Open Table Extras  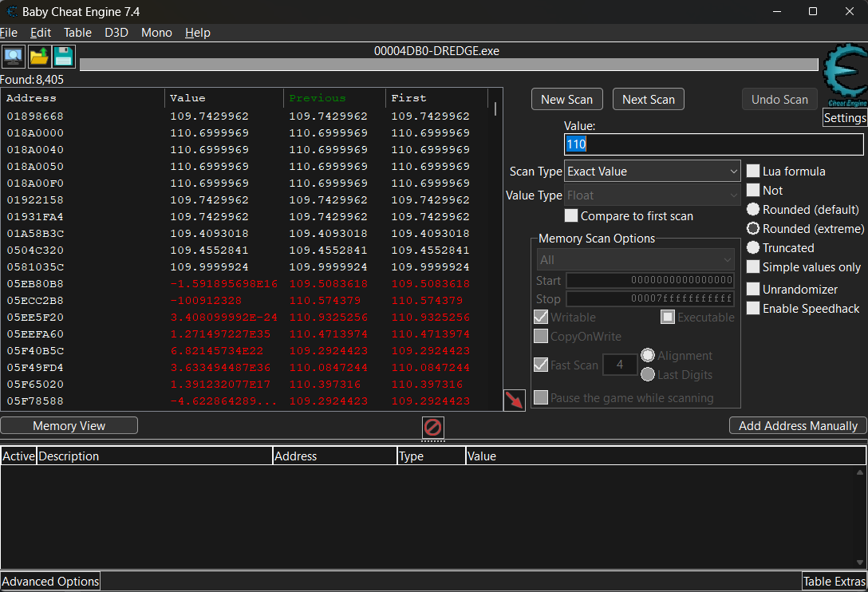pos(834,582)
